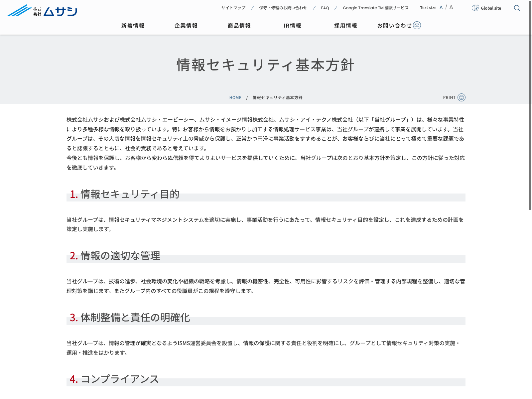Visit the FAQ page
Viewport: 532px width, 399px height.
[x=325, y=8]
